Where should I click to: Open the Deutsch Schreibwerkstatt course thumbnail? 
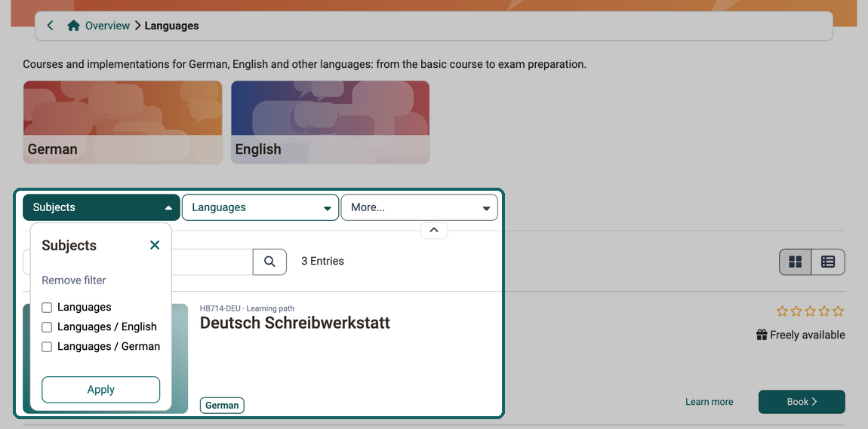point(180,358)
